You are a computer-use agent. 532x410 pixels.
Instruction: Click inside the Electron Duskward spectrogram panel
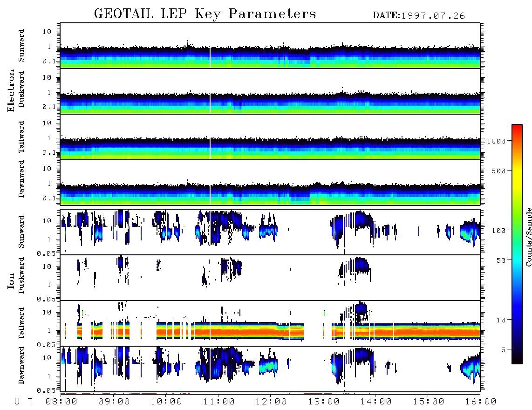[270, 91]
